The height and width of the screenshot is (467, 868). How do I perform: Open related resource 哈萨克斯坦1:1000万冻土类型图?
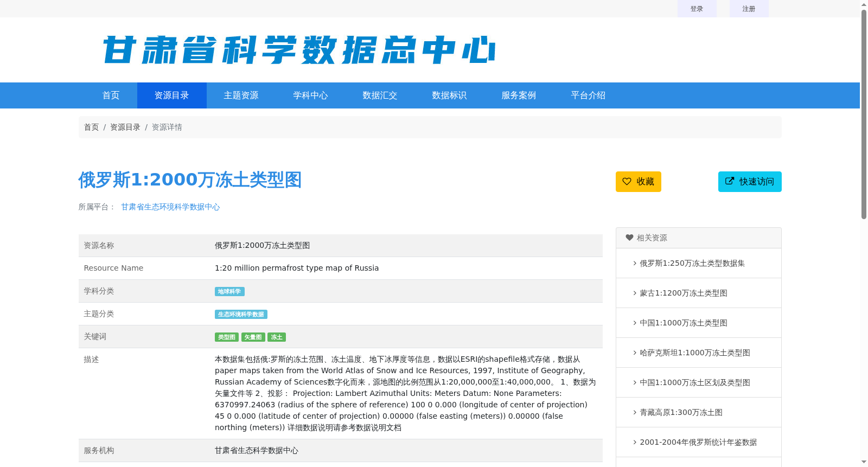(695, 353)
